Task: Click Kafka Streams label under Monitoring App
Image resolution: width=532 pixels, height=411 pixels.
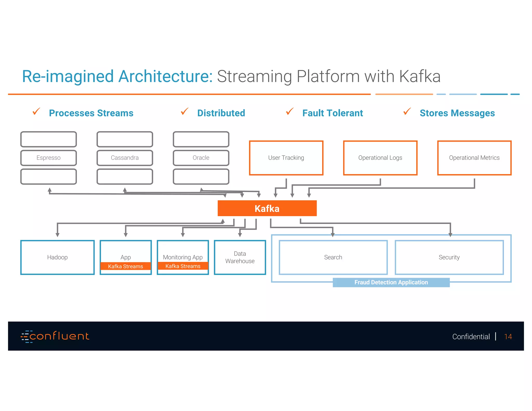Action: (183, 266)
